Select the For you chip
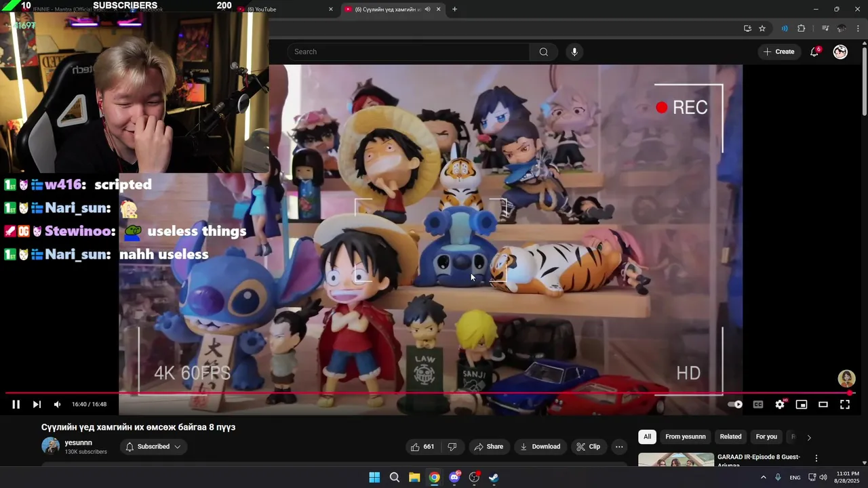 click(766, 436)
